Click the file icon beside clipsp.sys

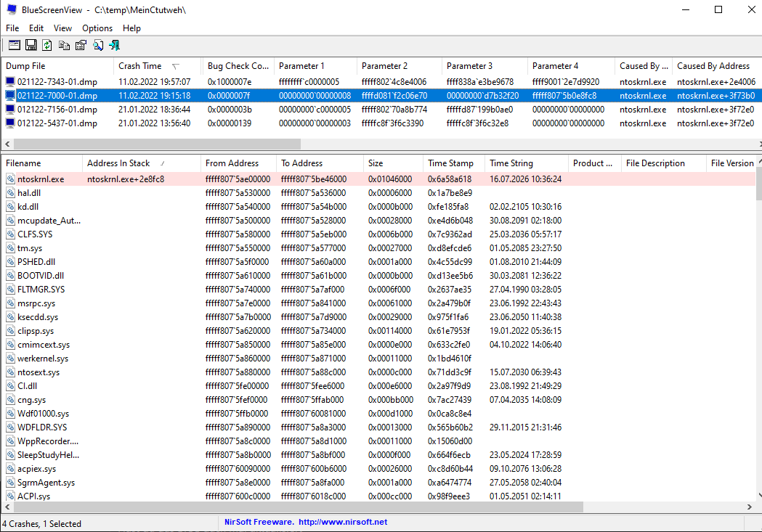pos(10,331)
